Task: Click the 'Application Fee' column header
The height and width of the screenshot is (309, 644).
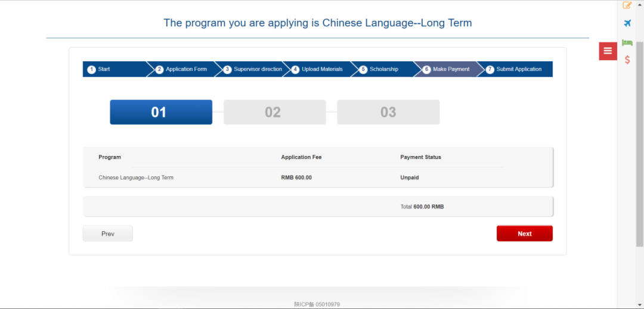Action: [301, 157]
